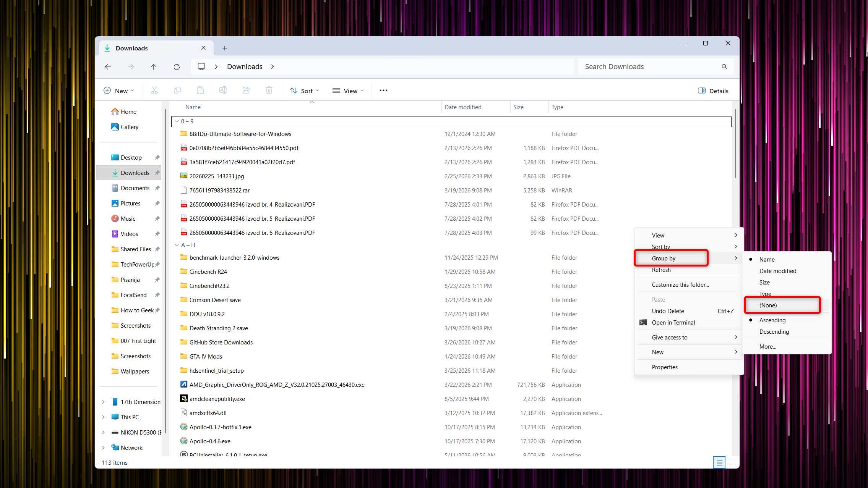Open the New dropdown in toolbar
The height and width of the screenshot is (488, 868).
click(118, 91)
